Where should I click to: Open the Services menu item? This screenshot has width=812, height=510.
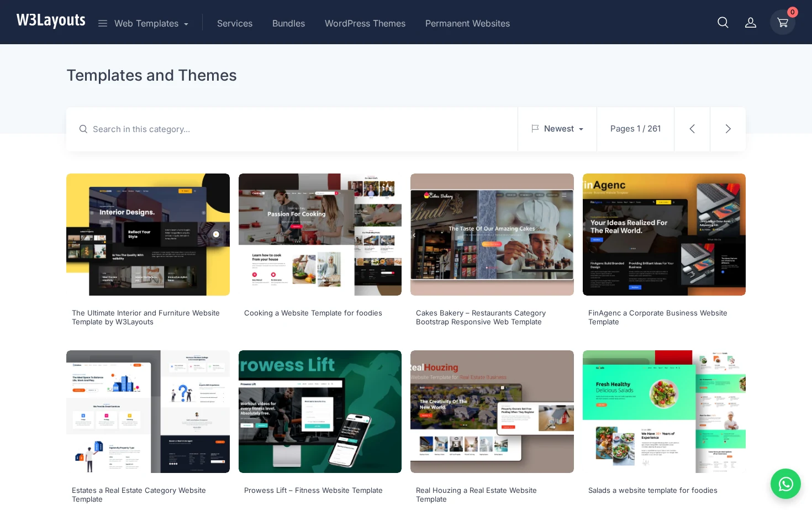235,23
